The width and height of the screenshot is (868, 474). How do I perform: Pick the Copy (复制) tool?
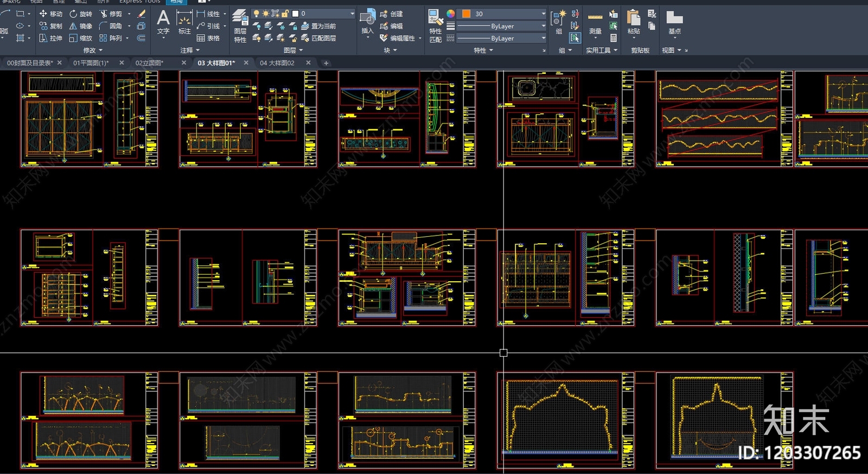point(50,26)
